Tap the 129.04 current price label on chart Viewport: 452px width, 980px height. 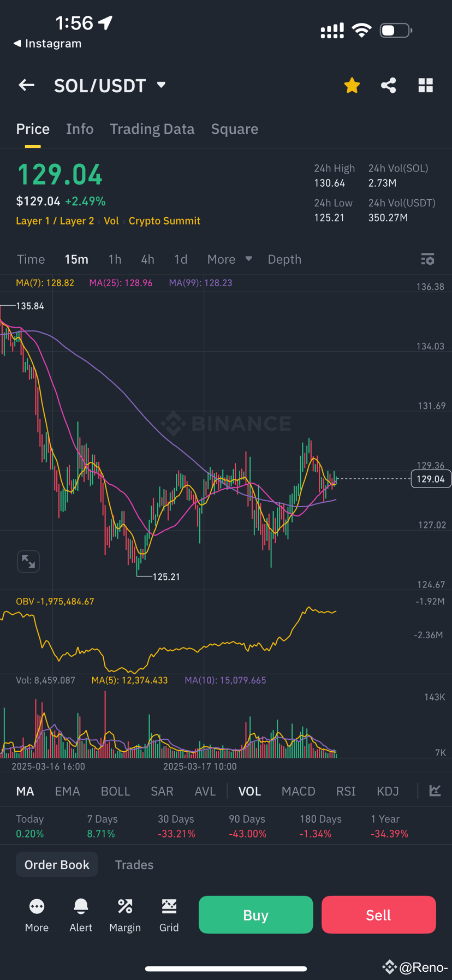point(431,479)
